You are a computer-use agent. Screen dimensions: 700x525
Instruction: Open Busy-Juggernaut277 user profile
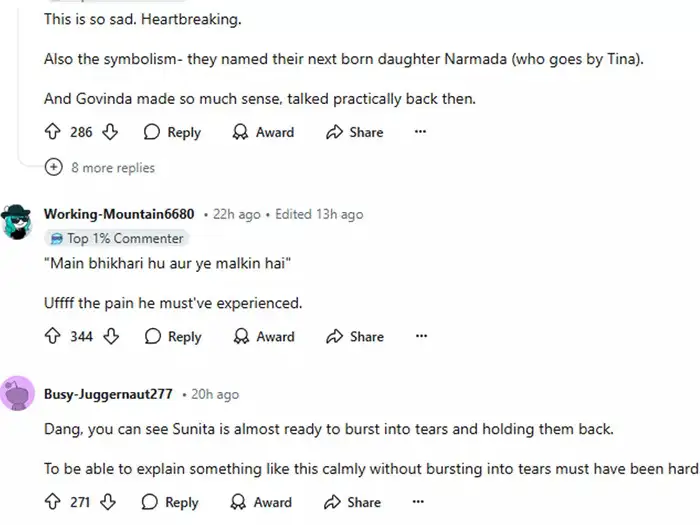109,394
